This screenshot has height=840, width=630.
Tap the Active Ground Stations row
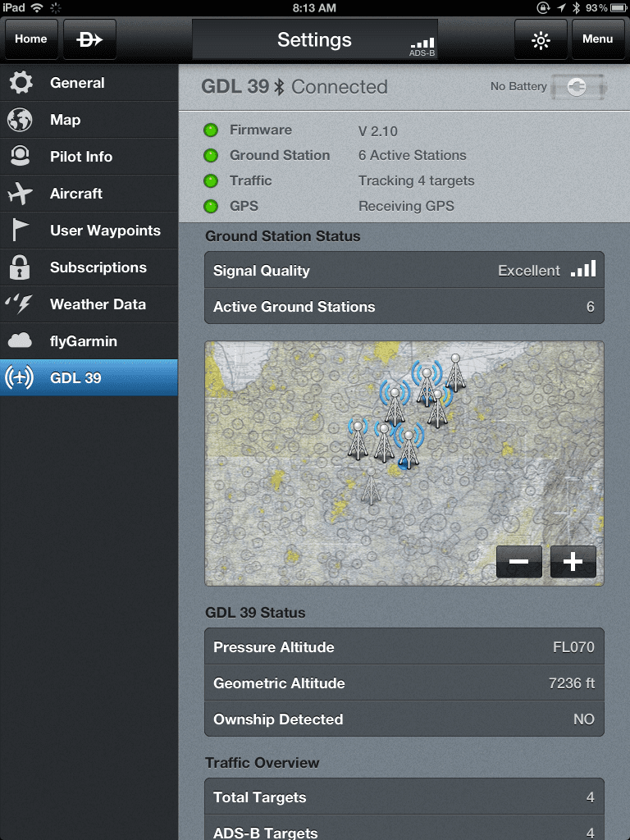(404, 307)
